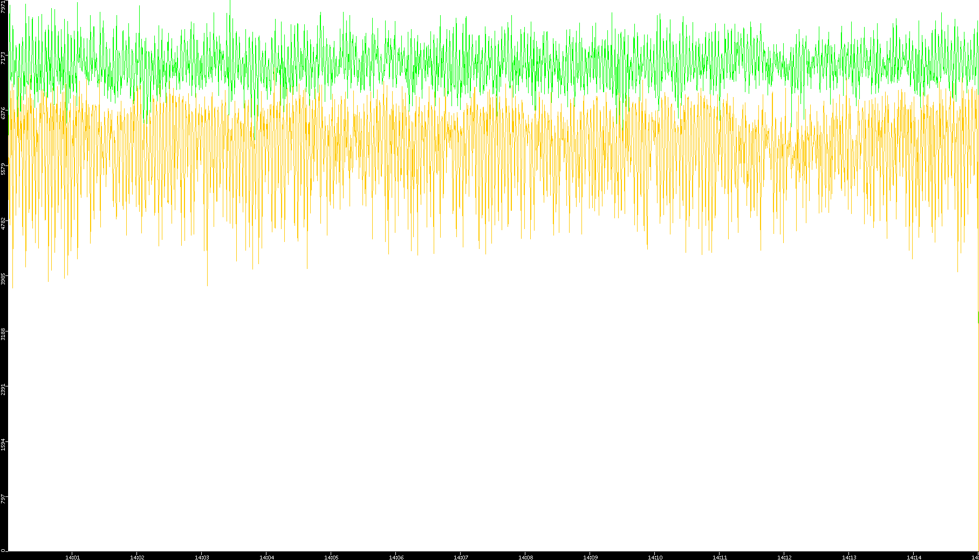The width and height of the screenshot is (979, 560).
Task: Click the 3188 vertical axis label
Action: pos(4,334)
